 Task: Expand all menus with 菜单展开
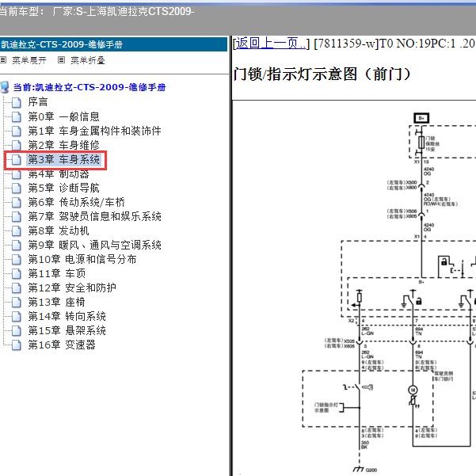click(29, 60)
